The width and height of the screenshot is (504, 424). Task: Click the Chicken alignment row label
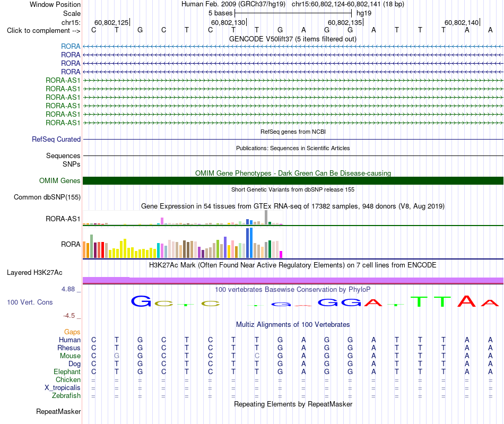pyautogui.click(x=68, y=379)
